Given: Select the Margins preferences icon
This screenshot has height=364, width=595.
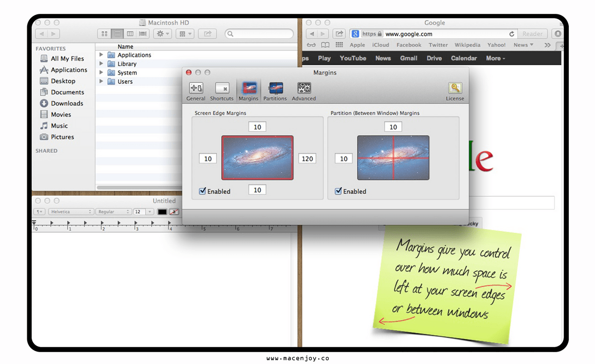Looking at the screenshot, I should pos(248,92).
